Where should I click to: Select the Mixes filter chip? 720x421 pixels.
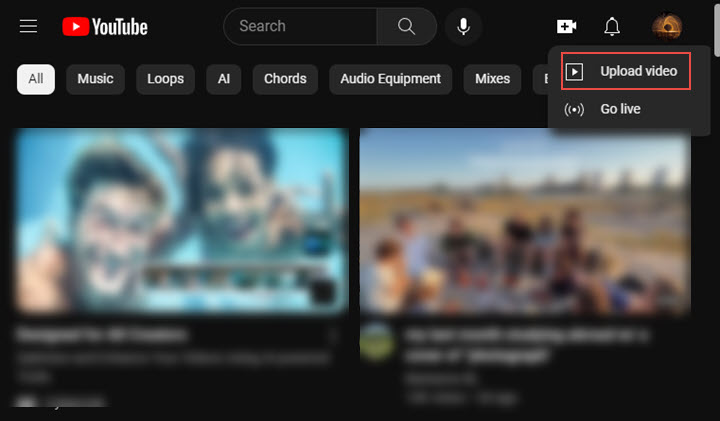[492, 79]
